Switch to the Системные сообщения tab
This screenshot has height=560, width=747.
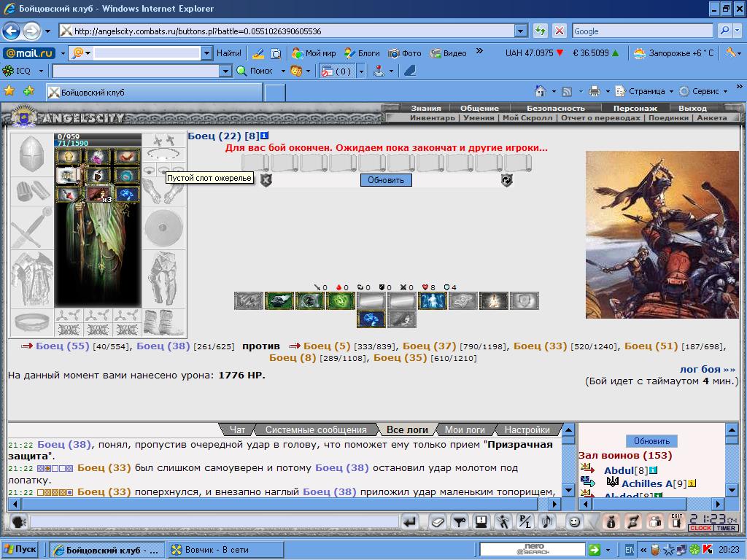pos(316,429)
